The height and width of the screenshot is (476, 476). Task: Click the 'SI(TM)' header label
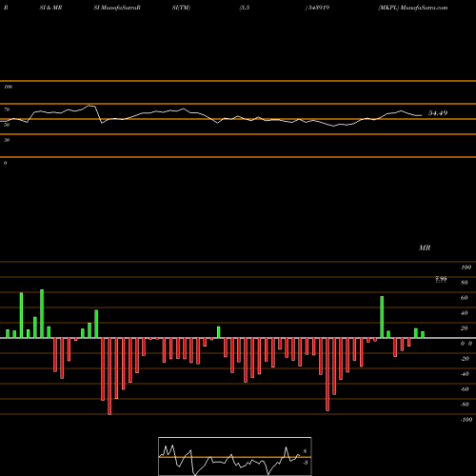(x=181, y=8)
